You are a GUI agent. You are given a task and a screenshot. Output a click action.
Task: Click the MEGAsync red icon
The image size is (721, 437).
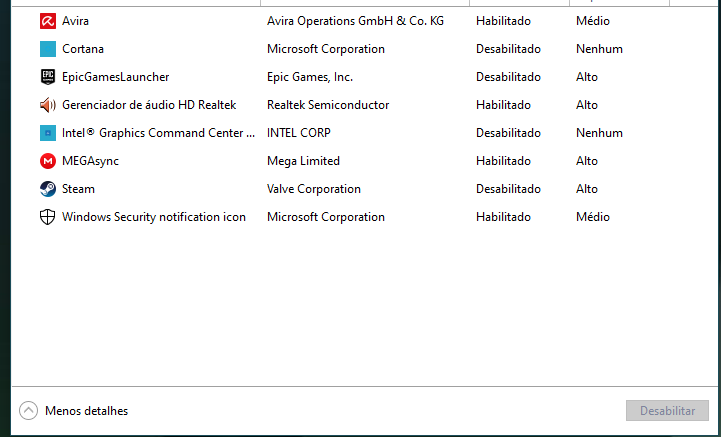click(x=48, y=161)
